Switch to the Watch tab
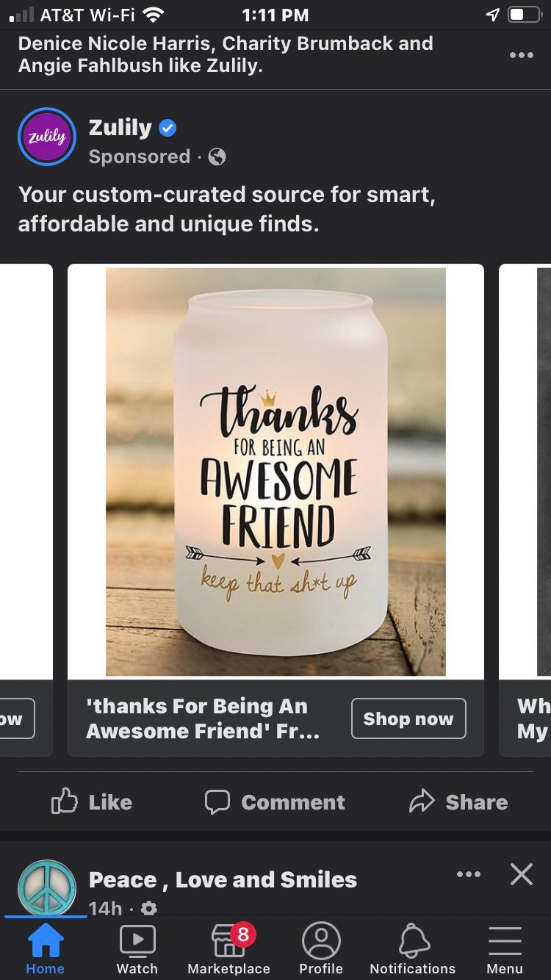Image resolution: width=551 pixels, height=980 pixels. (137, 948)
